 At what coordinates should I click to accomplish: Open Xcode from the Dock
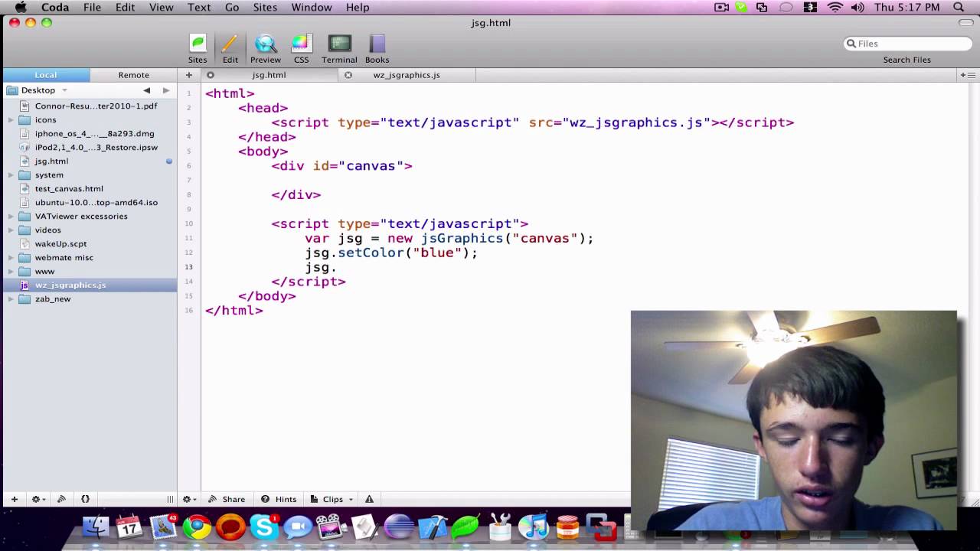pos(433,527)
